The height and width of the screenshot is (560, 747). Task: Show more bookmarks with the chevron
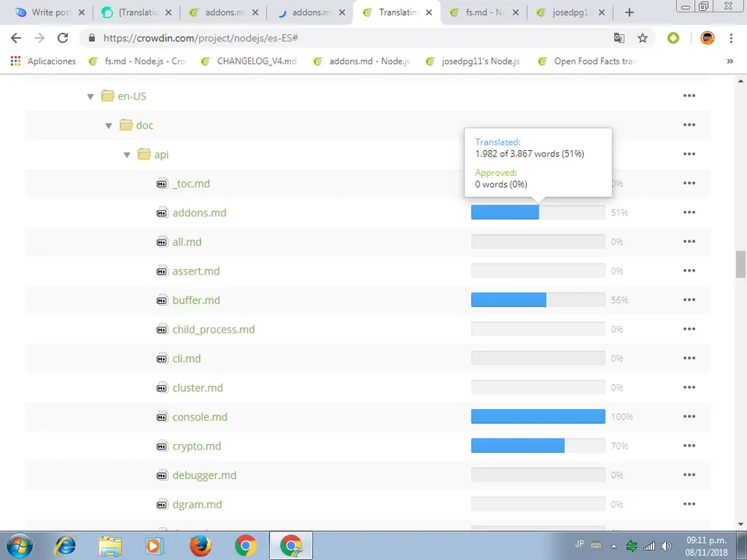tap(730, 61)
